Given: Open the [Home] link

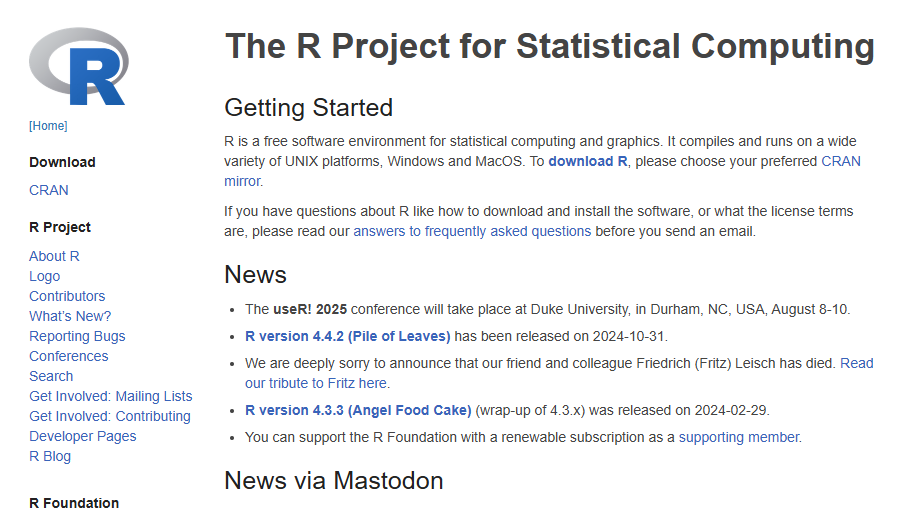Looking at the screenshot, I should click(x=48, y=126).
